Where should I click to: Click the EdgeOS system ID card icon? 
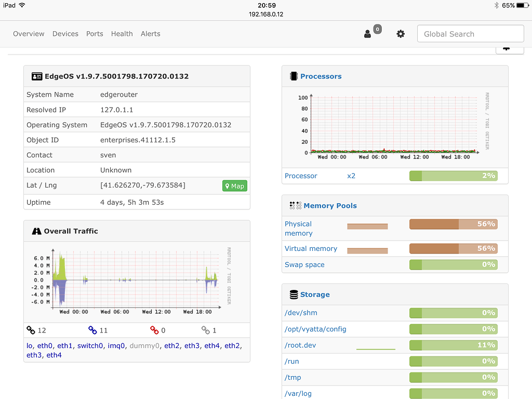(x=37, y=76)
